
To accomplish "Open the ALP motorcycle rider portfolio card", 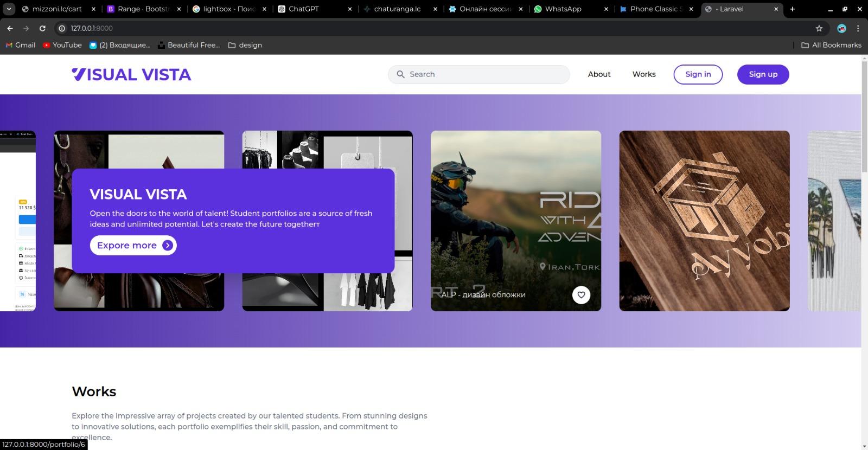I will pos(516,221).
